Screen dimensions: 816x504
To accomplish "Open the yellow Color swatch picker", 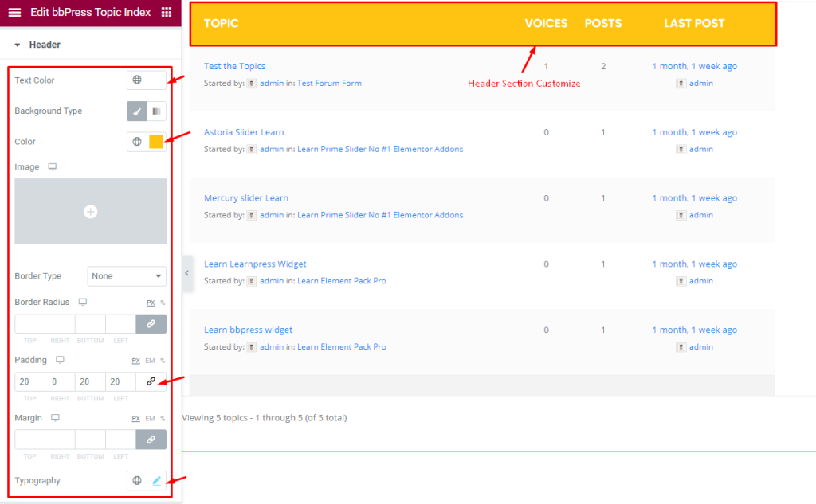I will pos(157,142).
